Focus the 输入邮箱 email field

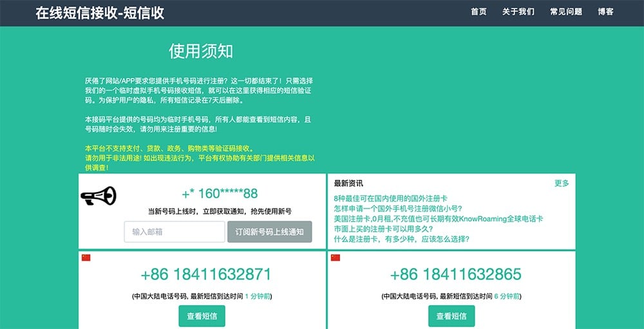174,232
